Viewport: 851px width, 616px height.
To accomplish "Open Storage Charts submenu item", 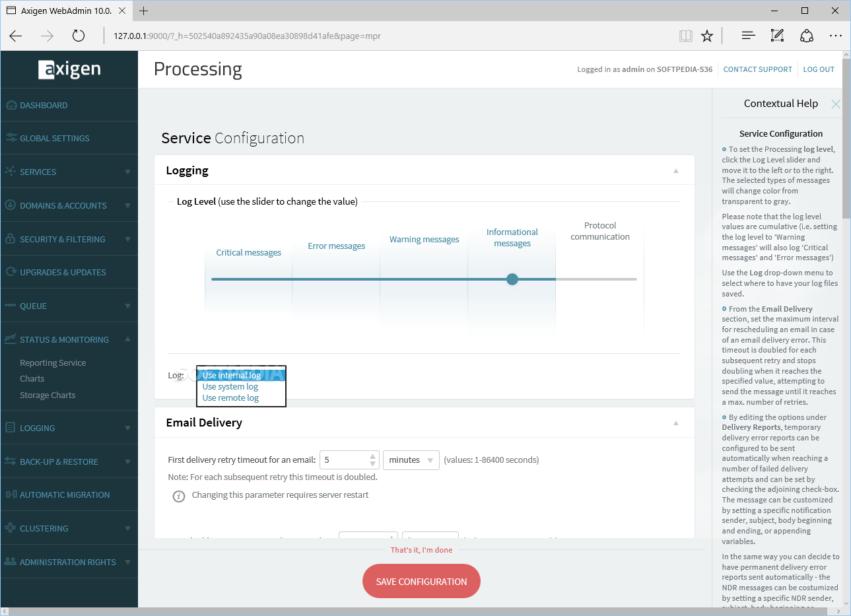I will [x=48, y=395].
